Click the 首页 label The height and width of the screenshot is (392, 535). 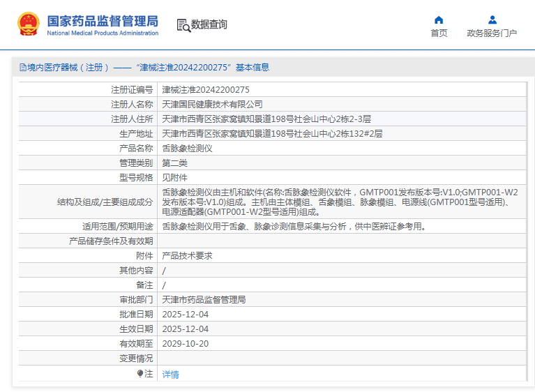pos(439,33)
